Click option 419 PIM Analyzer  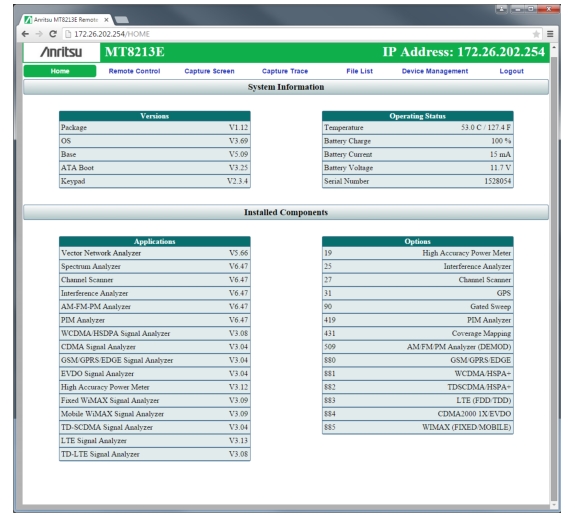[x=418, y=320]
